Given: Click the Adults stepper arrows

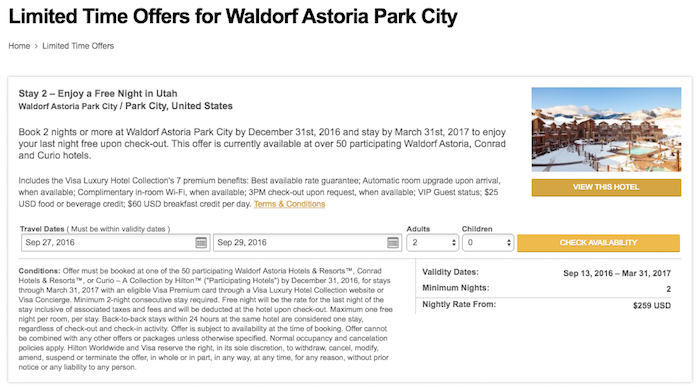Looking at the screenshot, I should [454, 243].
